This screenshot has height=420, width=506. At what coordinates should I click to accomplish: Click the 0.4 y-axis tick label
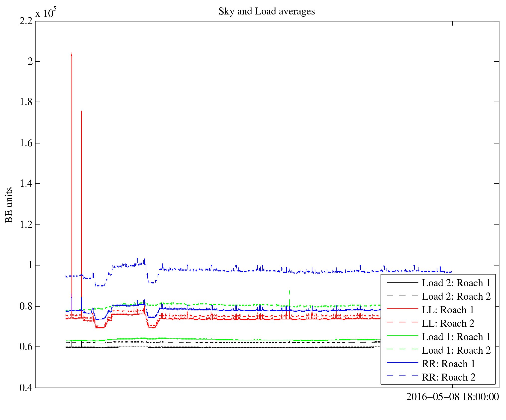tap(26, 388)
